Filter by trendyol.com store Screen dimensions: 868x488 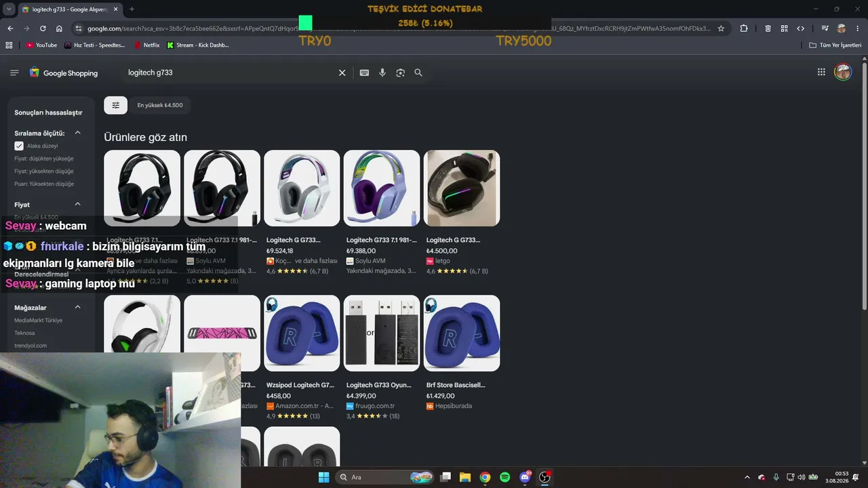click(x=31, y=345)
